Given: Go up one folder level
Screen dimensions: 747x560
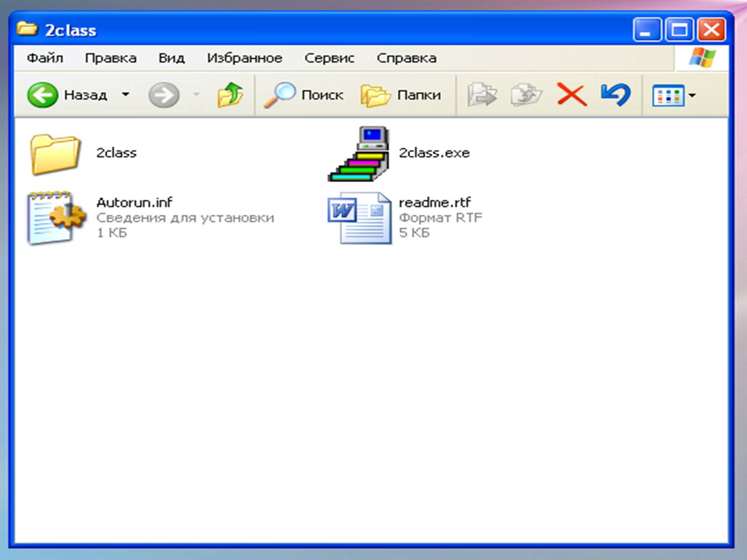Looking at the screenshot, I should coord(230,95).
